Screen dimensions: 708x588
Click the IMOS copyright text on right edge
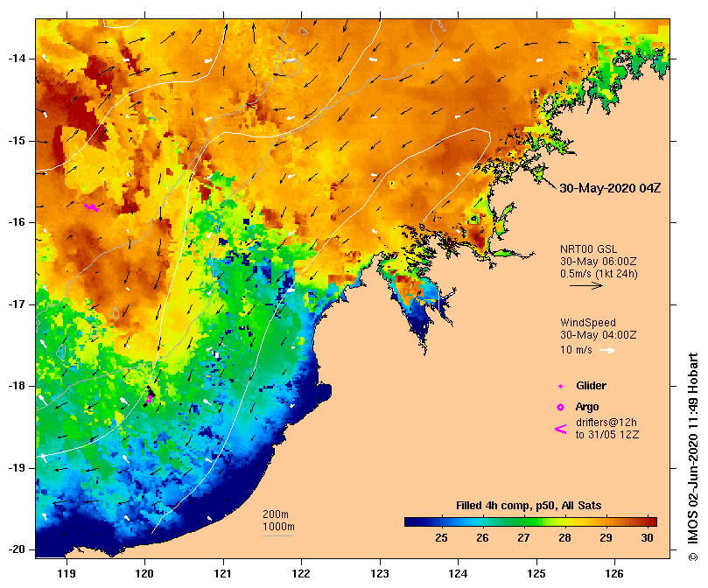coord(693,457)
